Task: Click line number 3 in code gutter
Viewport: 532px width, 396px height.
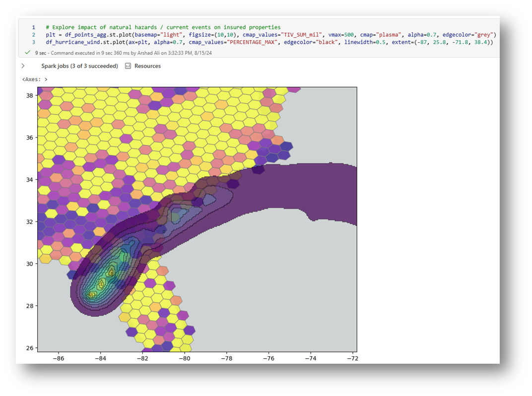Action: pos(33,42)
